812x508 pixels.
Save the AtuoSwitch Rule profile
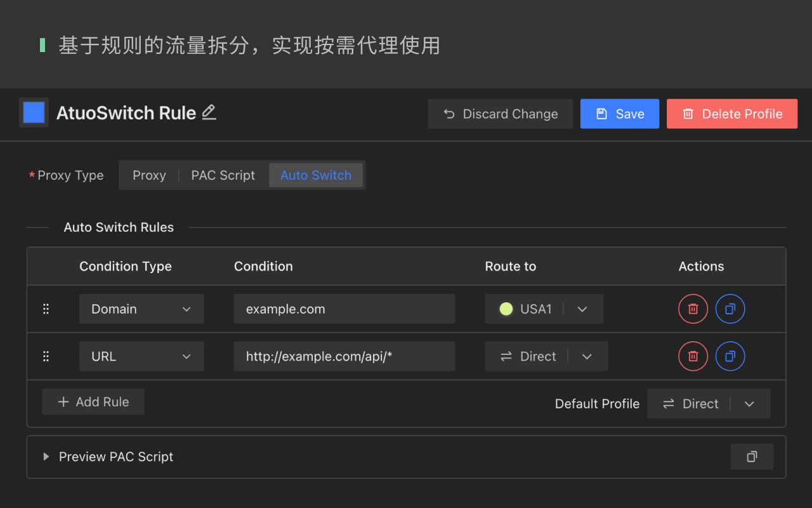[619, 114]
